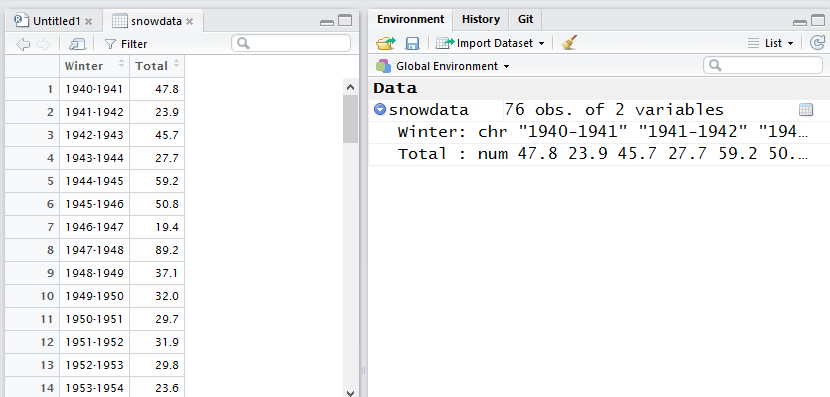The height and width of the screenshot is (397, 830).
Task: Select the Total value 59.2
Action: tap(157, 181)
